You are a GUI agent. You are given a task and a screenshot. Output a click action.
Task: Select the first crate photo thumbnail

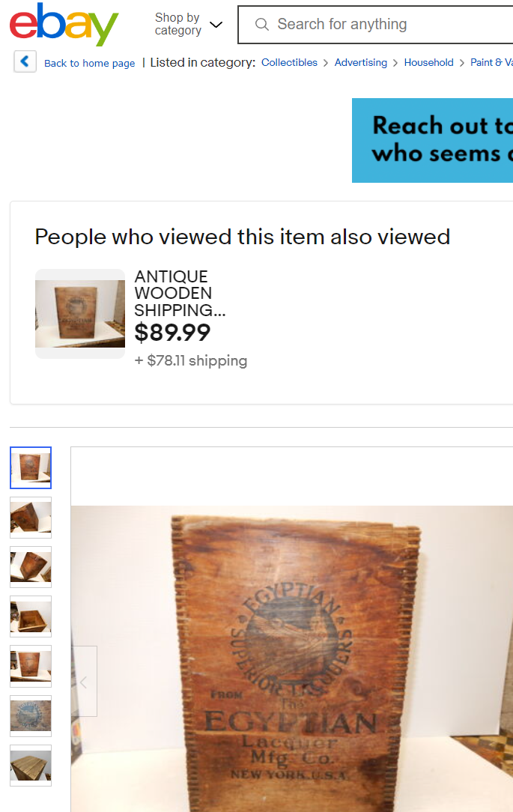(x=31, y=467)
